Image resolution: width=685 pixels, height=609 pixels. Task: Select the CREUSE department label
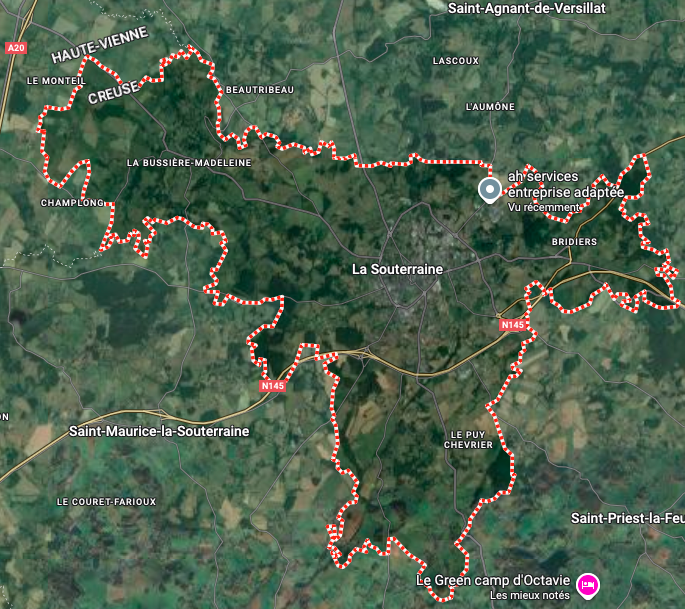[x=113, y=92]
